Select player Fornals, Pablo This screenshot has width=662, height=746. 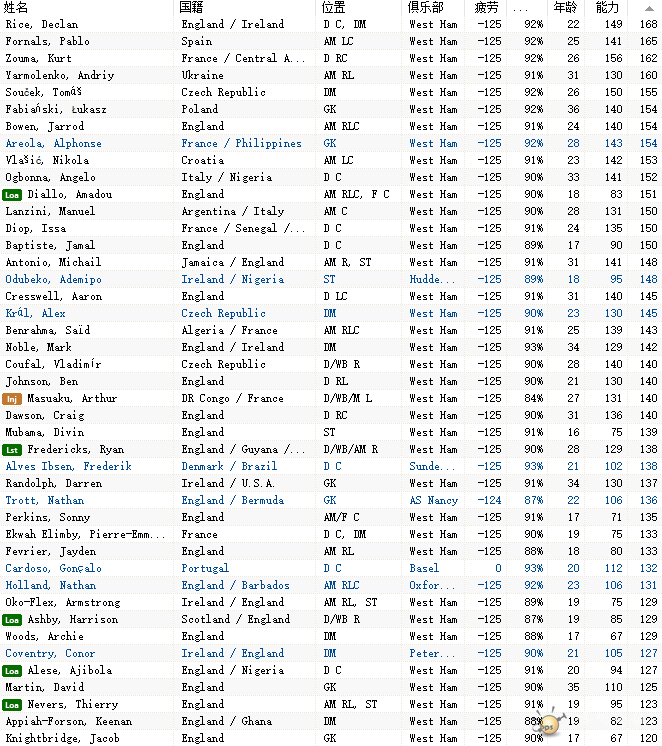(x=47, y=41)
